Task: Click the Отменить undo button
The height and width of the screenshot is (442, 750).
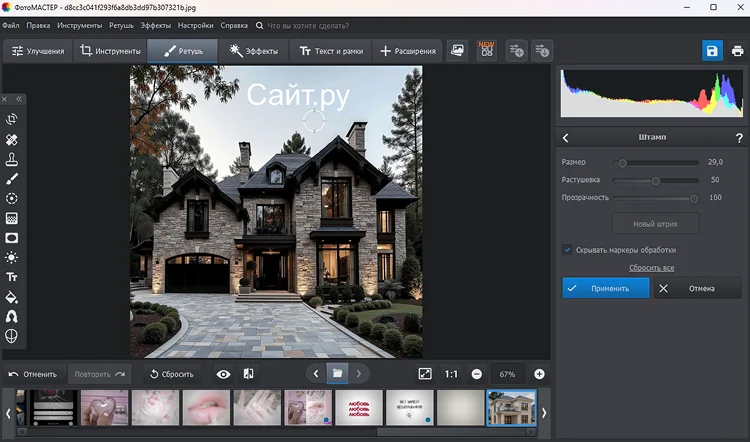Action: coord(33,374)
